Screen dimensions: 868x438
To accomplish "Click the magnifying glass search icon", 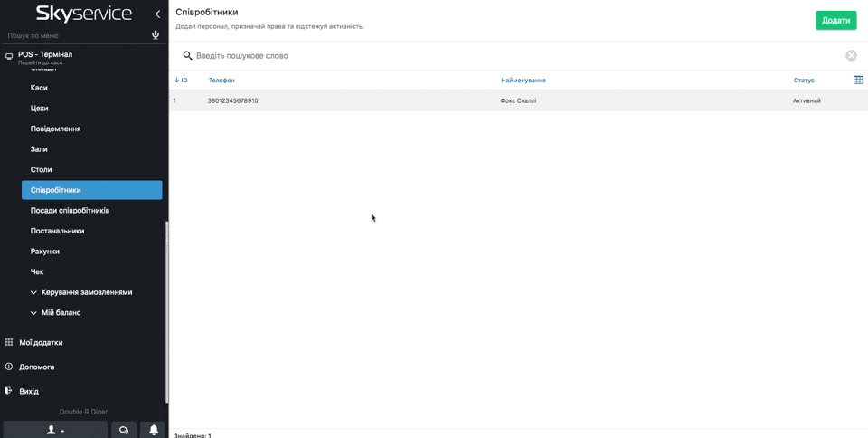I will click(188, 55).
